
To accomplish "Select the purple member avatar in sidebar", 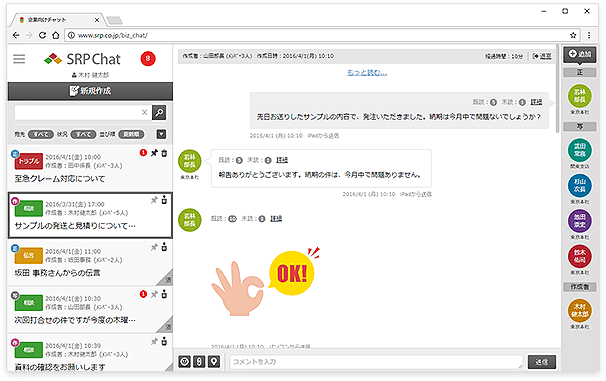I will (x=580, y=221).
